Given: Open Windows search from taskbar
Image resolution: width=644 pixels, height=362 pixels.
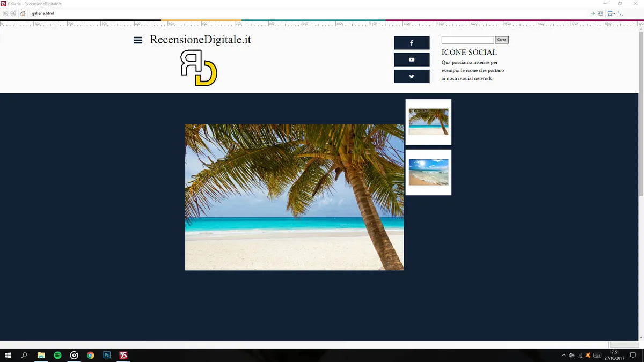Looking at the screenshot, I should (24, 356).
